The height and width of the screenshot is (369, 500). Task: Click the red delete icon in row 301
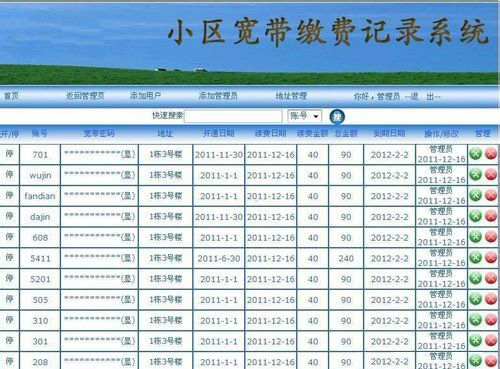[x=491, y=340]
